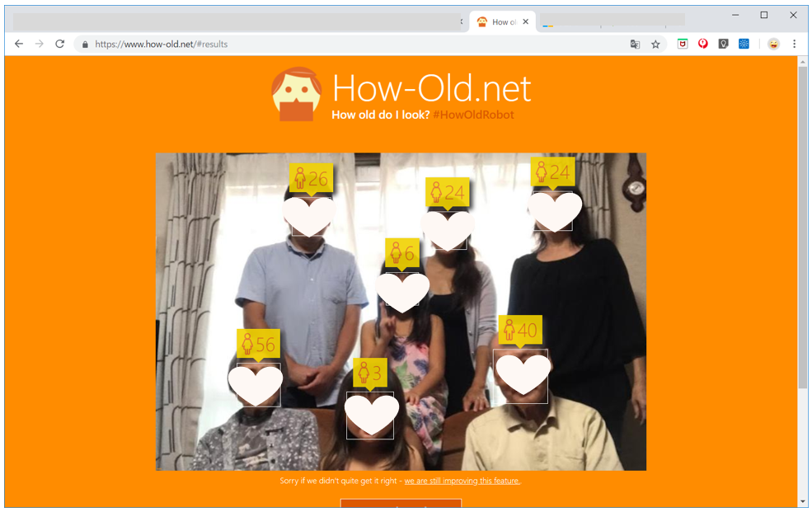Close the How-Old tab
The height and width of the screenshot is (512, 812).
pos(526,21)
